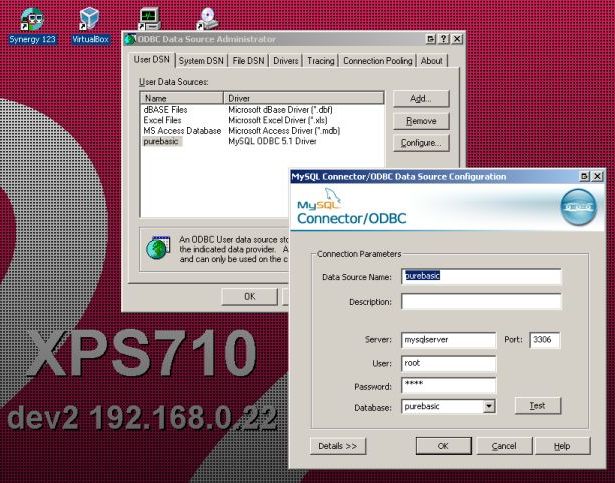
Task: Select the purebasic data source row
Action: point(161,141)
